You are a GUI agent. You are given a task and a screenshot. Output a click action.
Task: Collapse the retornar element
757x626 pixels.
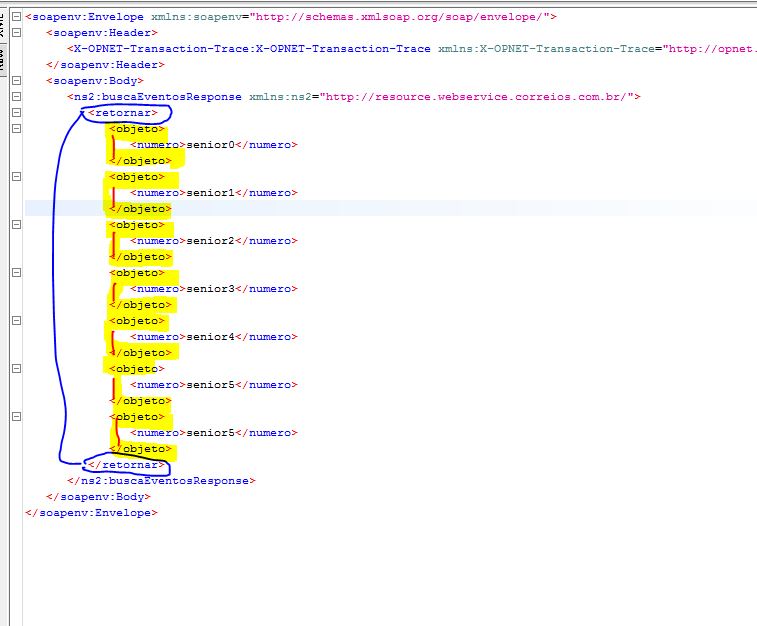coord(16,113)
